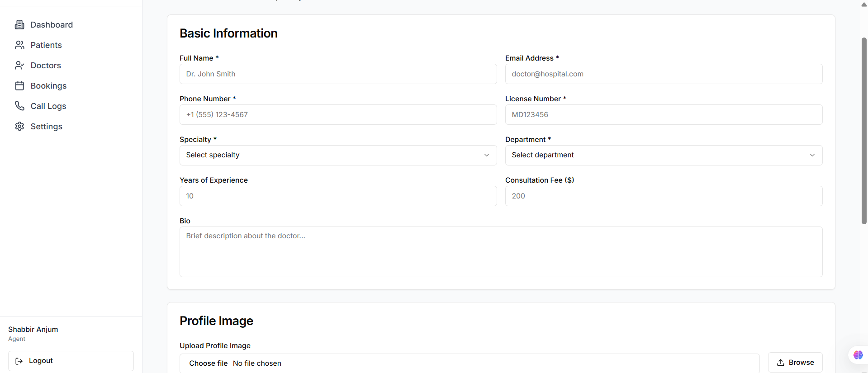Click the Call Logs phone icon

point(19,106)
